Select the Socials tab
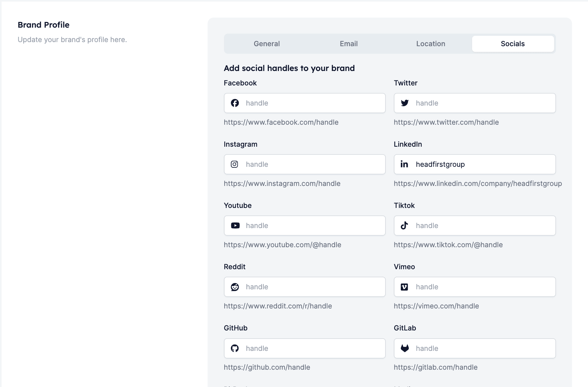 click(x=513, y=44)
